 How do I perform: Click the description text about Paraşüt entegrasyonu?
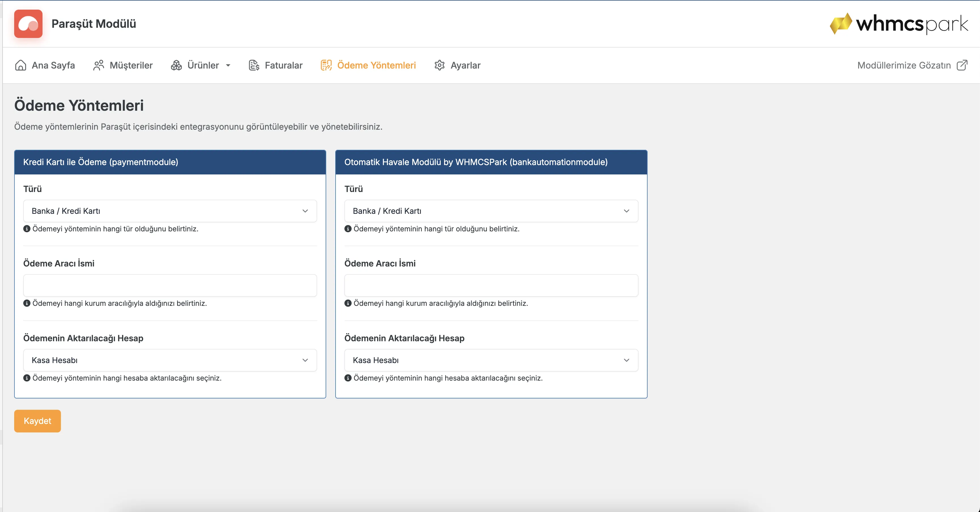[198, 127]
